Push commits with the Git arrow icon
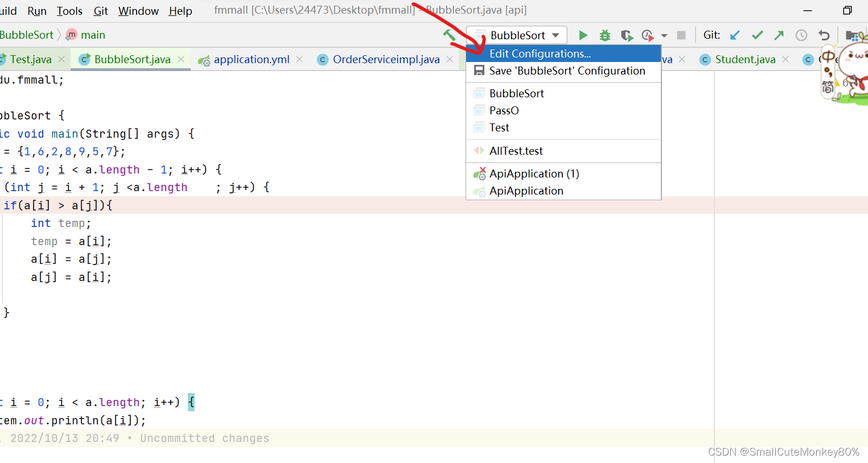This screenshot has width=868, height=463. [779, 35]
